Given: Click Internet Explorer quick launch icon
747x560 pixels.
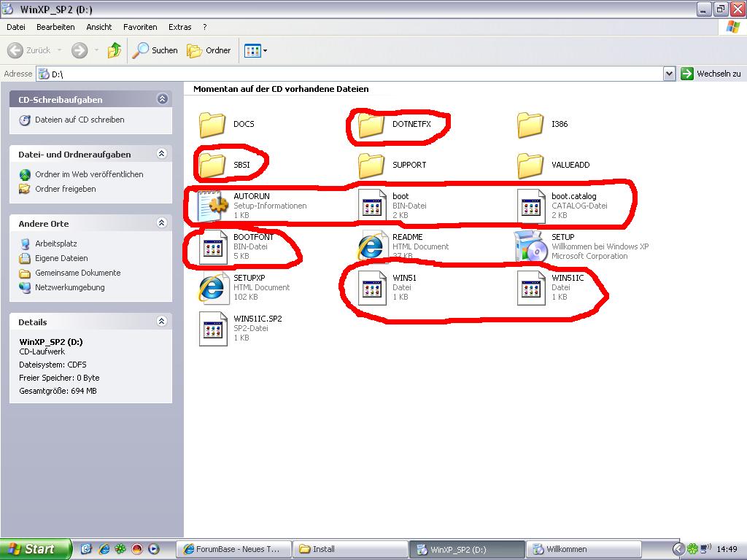Looking at the screenshot, I should pos(104,549).
